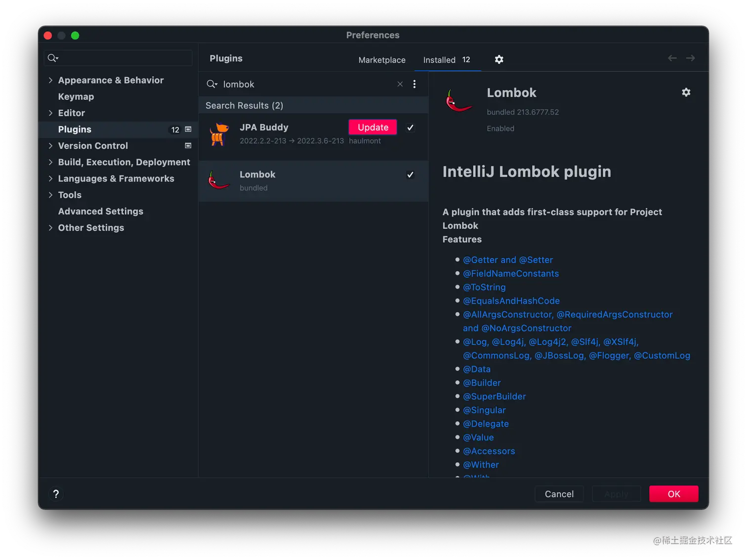Focus the settings search field
Screen dimensions: 747x560
click(118, 58)
